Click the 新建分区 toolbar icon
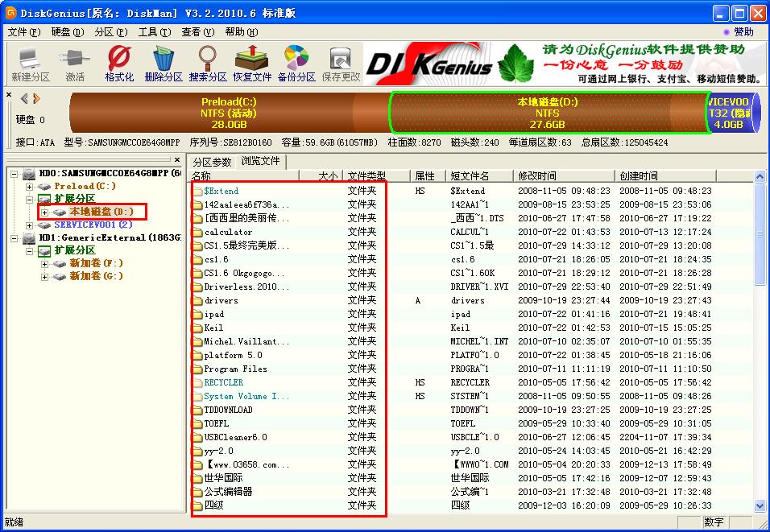 [x=31, y=64]
